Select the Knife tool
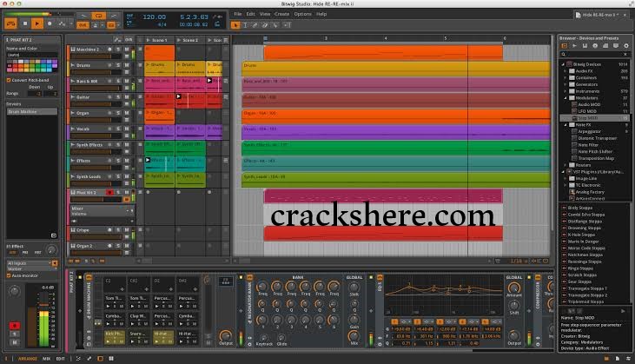Image resolution: width=635 pixels, height=364 pixels. [275, 25]
